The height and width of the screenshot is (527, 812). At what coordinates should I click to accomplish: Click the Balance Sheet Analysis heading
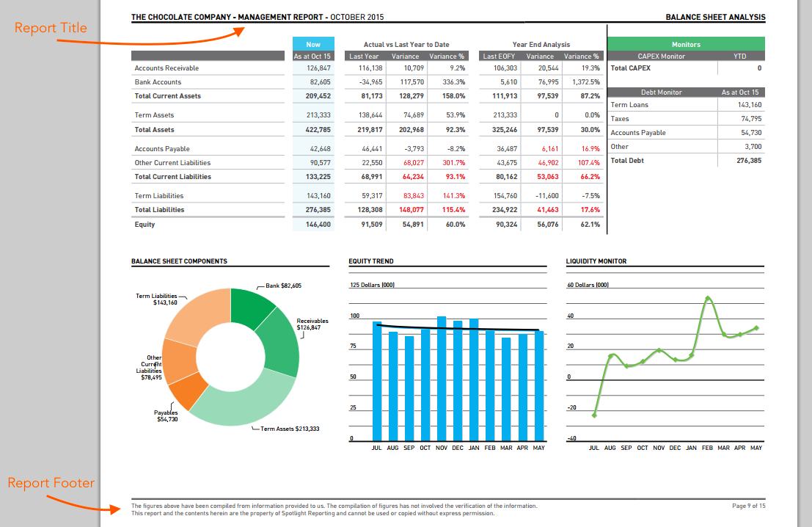point(715,17)
